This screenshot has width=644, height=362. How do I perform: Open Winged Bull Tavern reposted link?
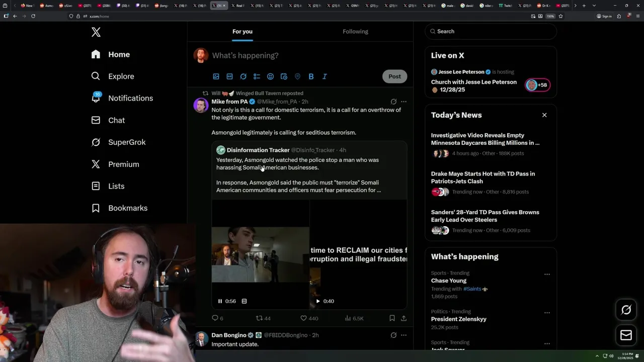pyautogui.click(x=257, y=93)
